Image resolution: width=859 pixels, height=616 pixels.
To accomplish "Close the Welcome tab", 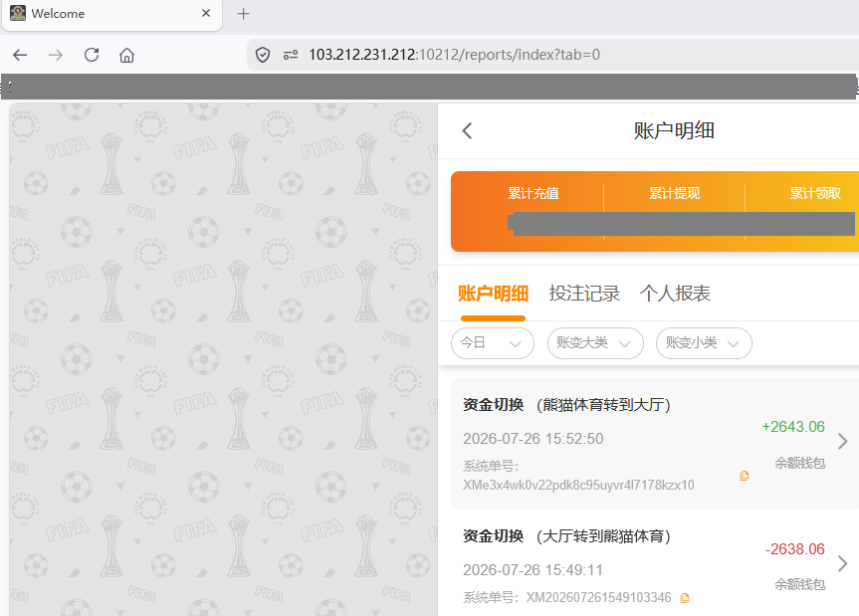I will click(x=206, y=13).
